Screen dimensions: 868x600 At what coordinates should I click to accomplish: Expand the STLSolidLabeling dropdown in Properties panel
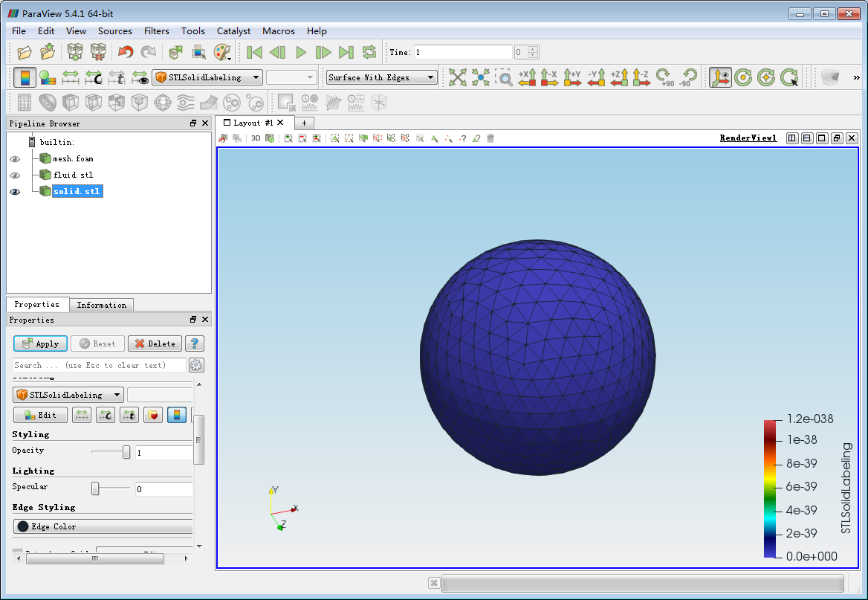click(68, 395)
